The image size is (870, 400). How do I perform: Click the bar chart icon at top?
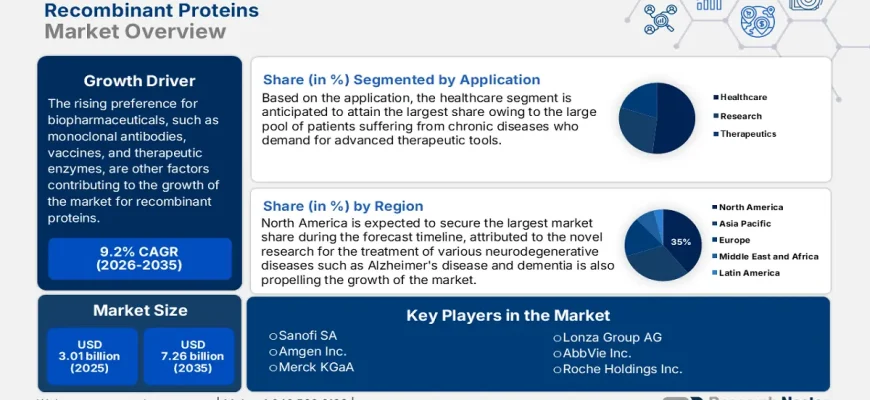(x=709, y=5)
